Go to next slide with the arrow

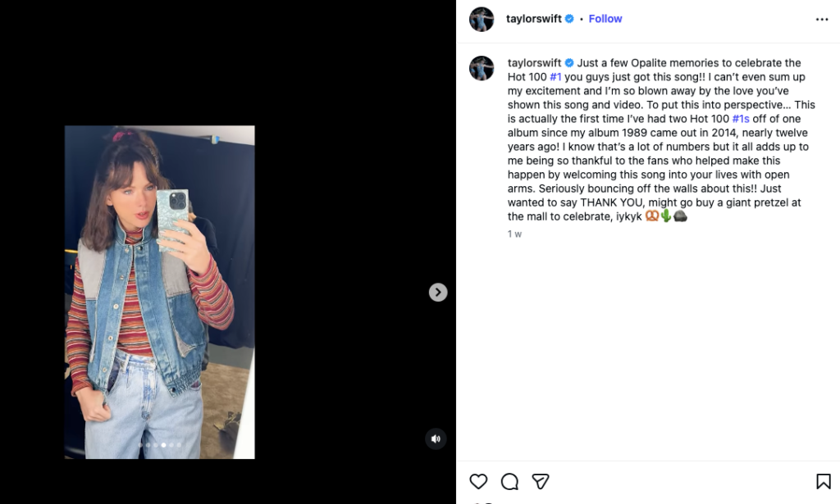pyautogui.click(x=438, y=292)
